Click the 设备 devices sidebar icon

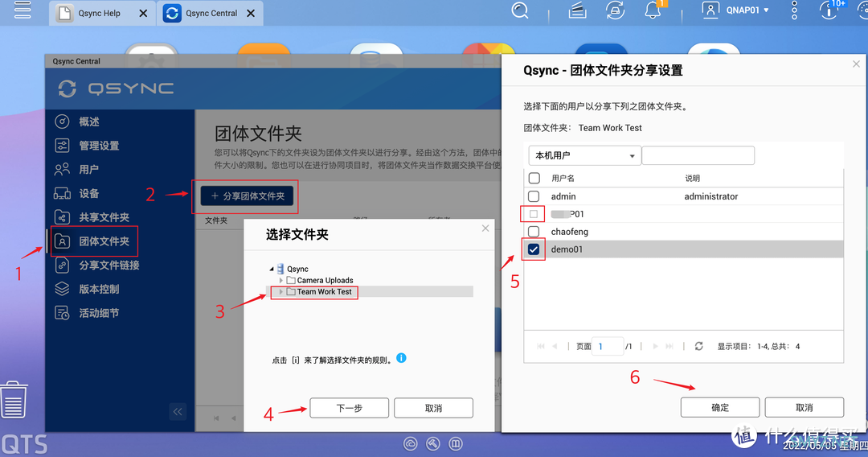(x=62, y=193)
